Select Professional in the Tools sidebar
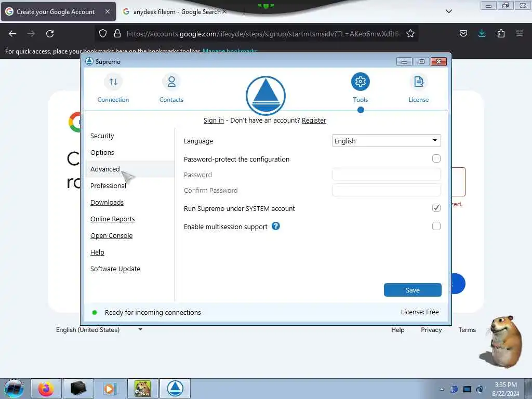This screenshot has height=399, width=532. pyautogui.click(x=108, y=185)
